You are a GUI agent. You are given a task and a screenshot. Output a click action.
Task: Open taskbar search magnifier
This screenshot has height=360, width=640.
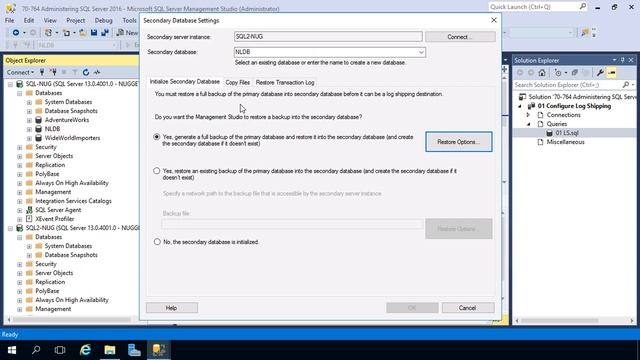click(x=36, y=350)
